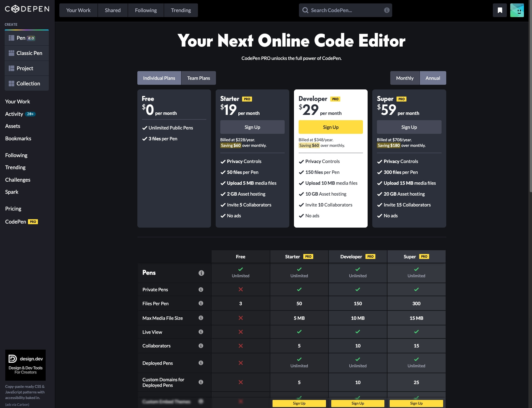The width and height of the screenshot is (532, 408).
Task: Create a new Classic Pen
Action: click(27, 53)
